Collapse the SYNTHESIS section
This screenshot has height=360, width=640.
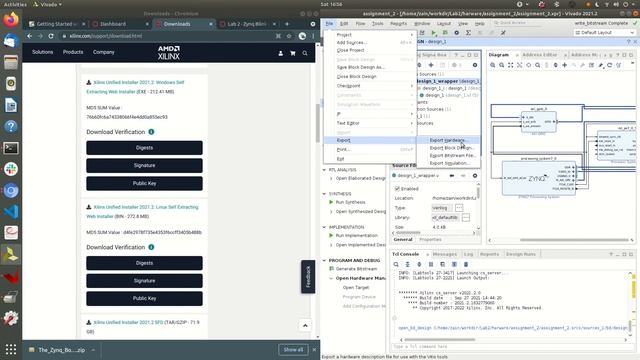tap(324, 194)
